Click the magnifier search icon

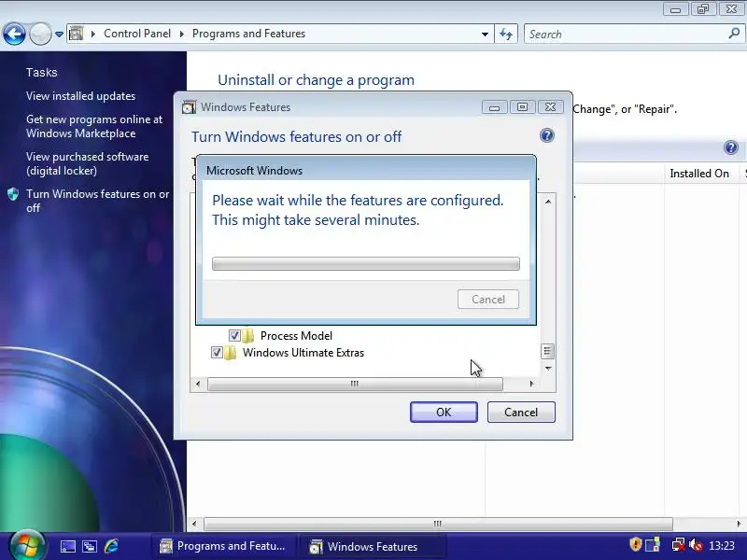(734, 34)
